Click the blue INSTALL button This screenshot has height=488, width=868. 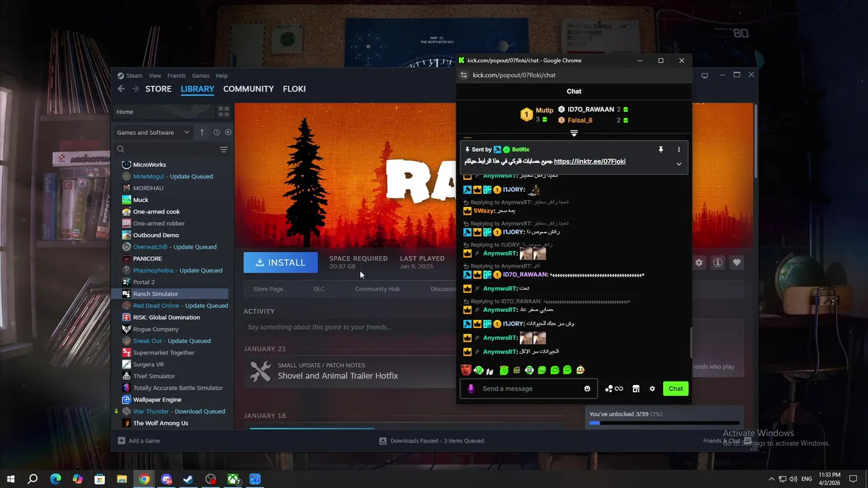tap(281, 262)
